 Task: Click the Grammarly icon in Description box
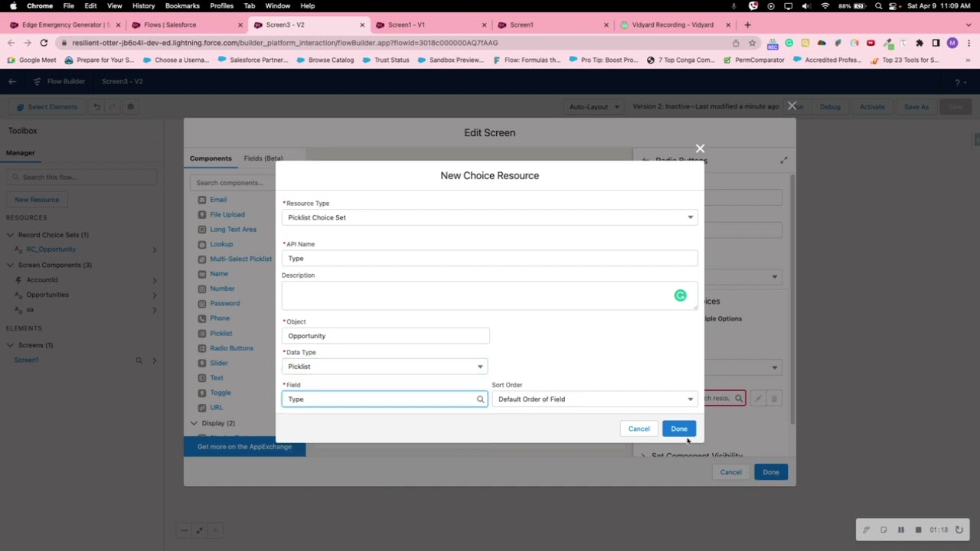point(680,295)
